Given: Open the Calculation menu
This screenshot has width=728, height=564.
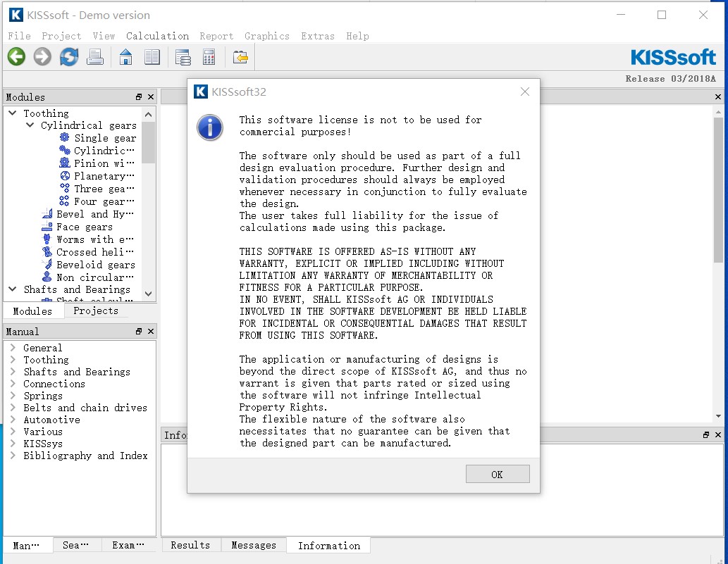Looking at the screenshot, I should pyautogui.click(x=157, y=36).
